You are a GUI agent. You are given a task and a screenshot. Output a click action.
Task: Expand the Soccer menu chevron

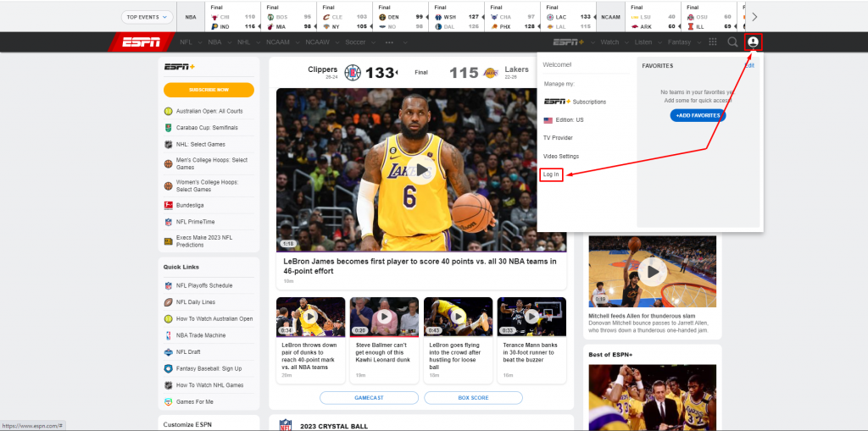(373, 42)
